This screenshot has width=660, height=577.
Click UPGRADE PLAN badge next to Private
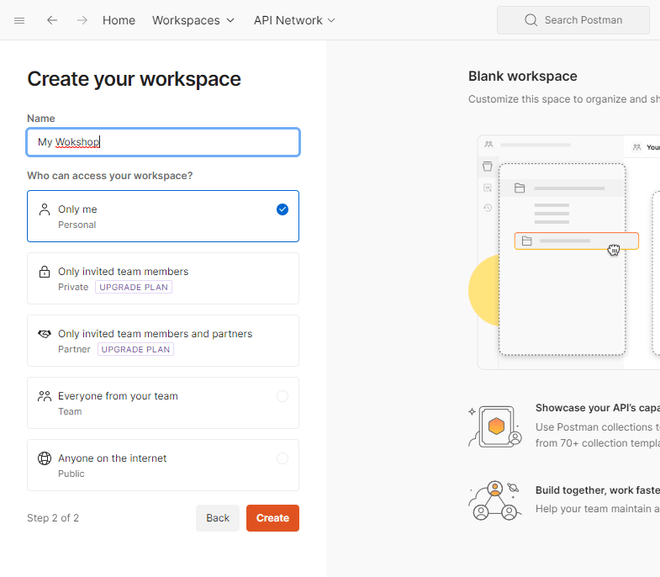[x=133, y=287]
